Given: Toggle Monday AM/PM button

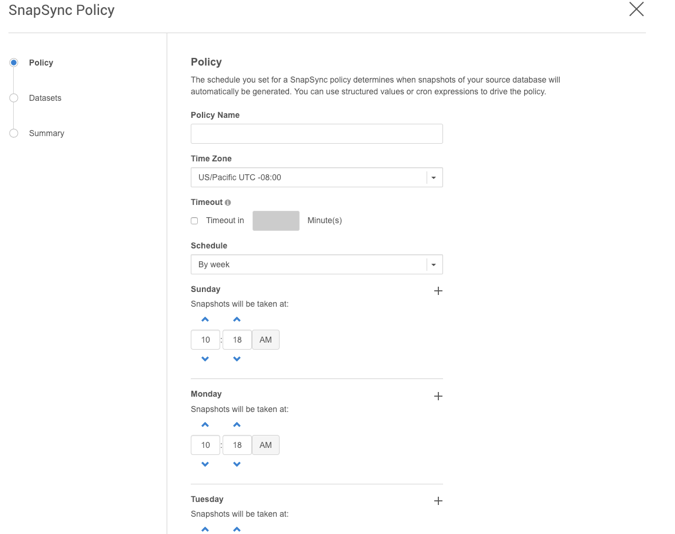Looking at the screenshot, I should pyautogui.click(x=266, y=445).
